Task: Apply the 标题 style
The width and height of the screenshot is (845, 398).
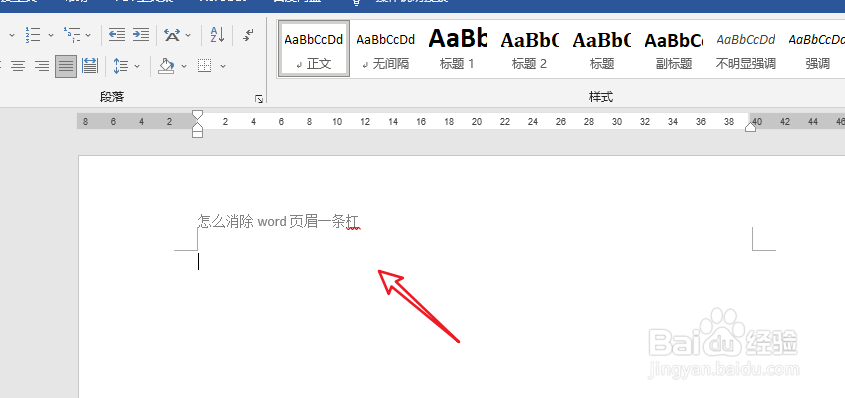Action: tap(602, 49)
